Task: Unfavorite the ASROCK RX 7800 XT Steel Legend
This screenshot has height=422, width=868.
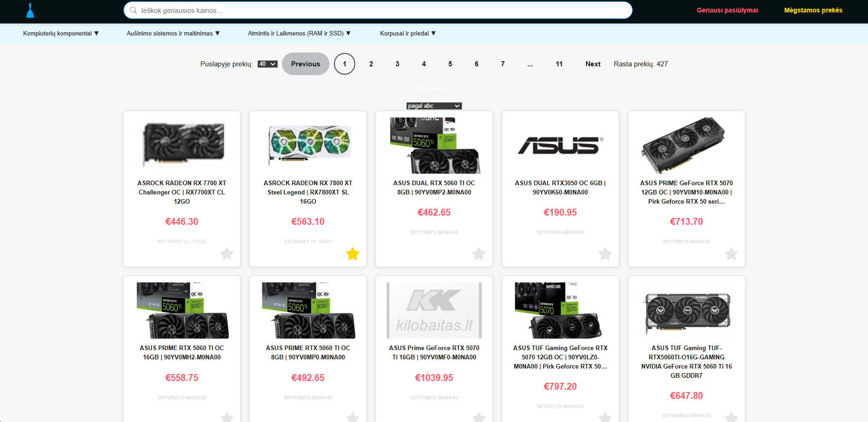Action: 353,254
